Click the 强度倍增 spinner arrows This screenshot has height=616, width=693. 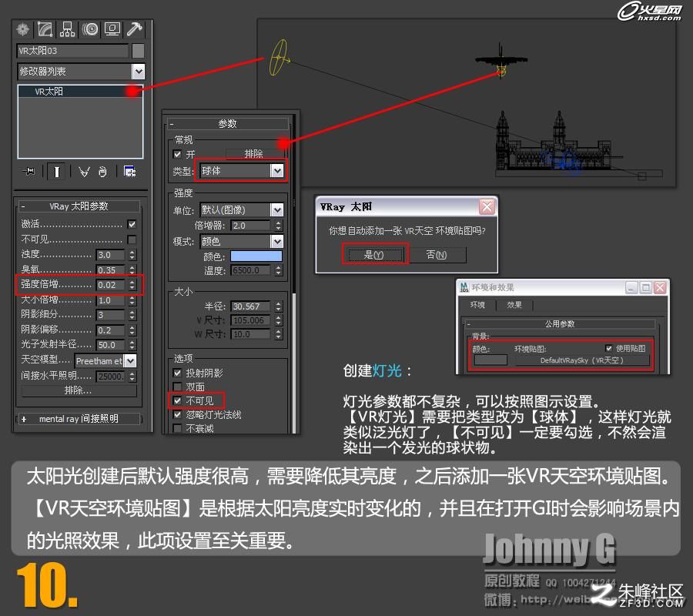pos(132,285)
